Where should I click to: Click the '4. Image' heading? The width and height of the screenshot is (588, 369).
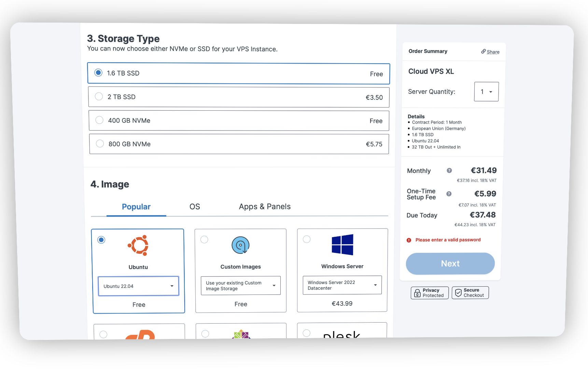click(110, 184)
